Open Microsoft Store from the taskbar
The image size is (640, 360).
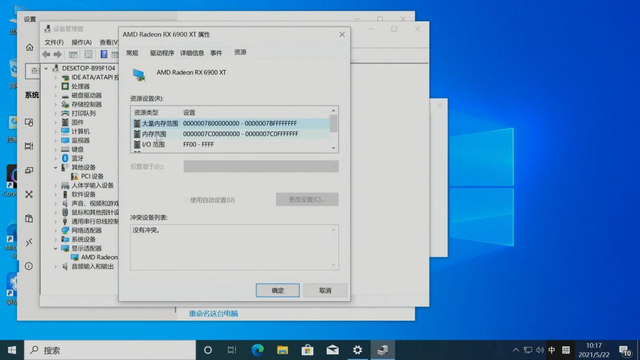coord(307,350)
